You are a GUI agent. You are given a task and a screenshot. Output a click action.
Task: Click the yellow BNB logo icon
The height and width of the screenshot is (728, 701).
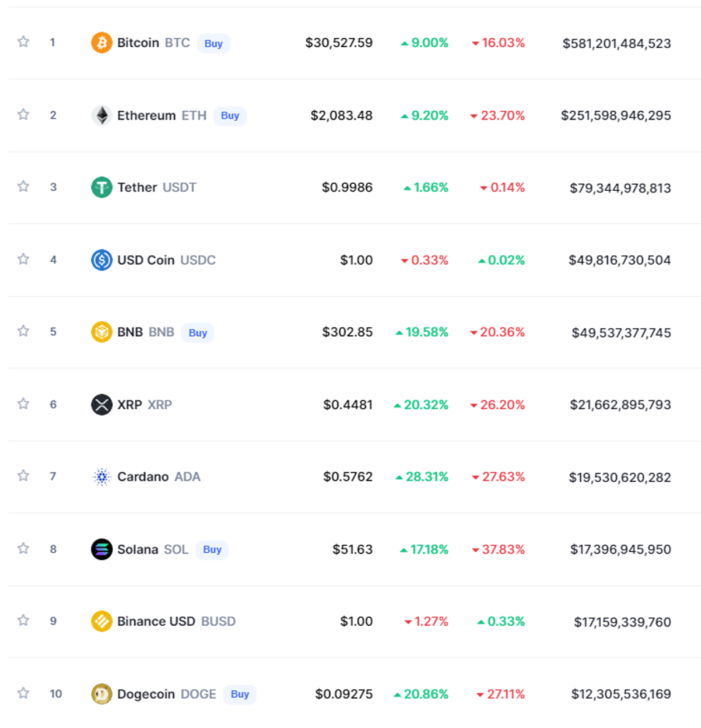tap(102, 332)
